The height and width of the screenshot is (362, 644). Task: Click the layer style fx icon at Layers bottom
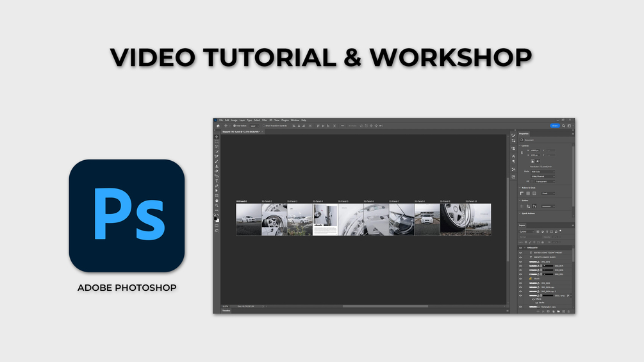[543, 311]
